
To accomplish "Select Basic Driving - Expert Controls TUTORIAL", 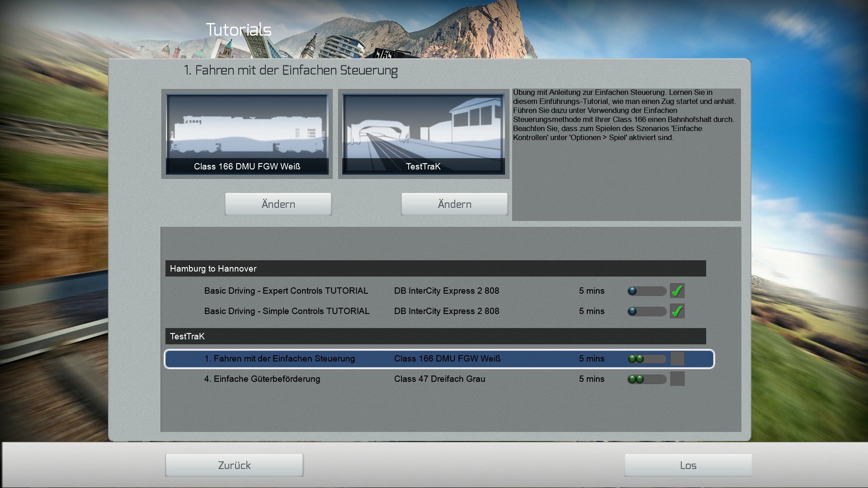I will pos(286,291).
